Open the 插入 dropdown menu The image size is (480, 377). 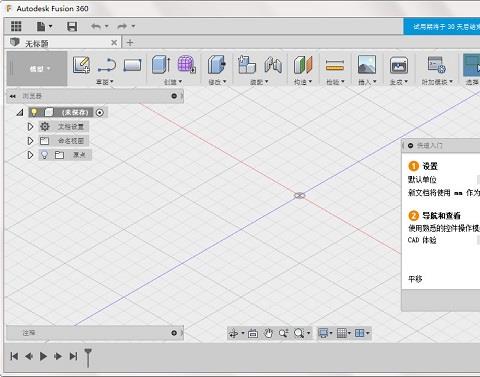click(367, 82)
